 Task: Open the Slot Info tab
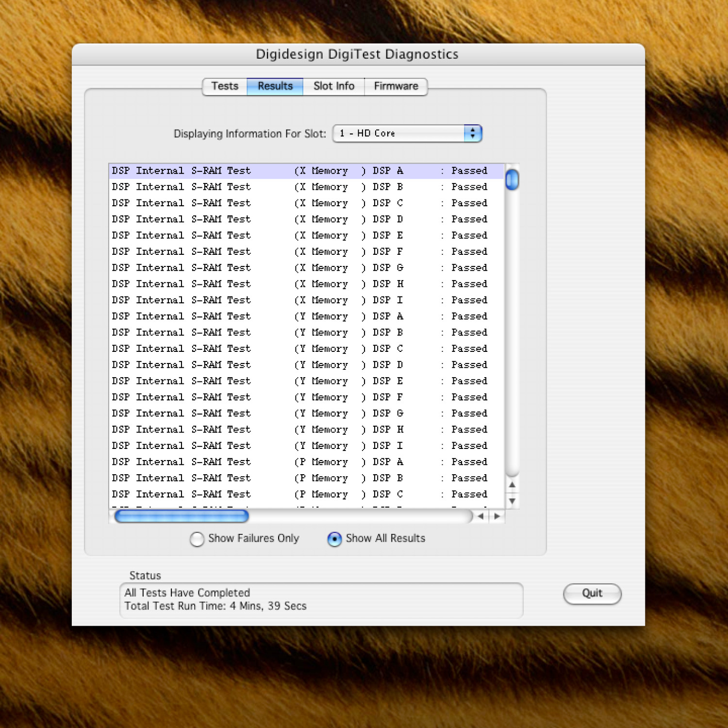pos(334,86)
